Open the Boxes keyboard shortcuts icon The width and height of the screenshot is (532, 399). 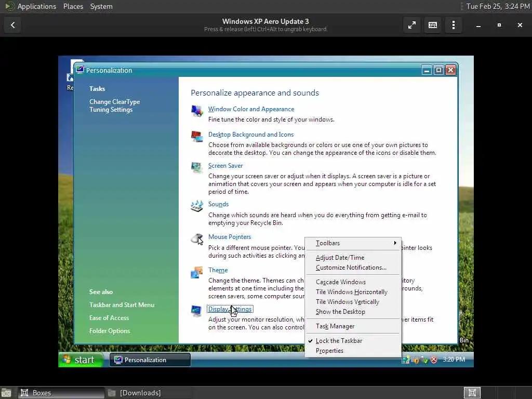pos(433,25)
